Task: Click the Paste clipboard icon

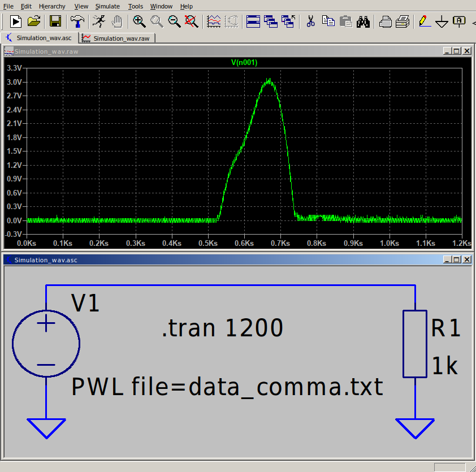Action: pyautogui.click(x=346, y=21)
